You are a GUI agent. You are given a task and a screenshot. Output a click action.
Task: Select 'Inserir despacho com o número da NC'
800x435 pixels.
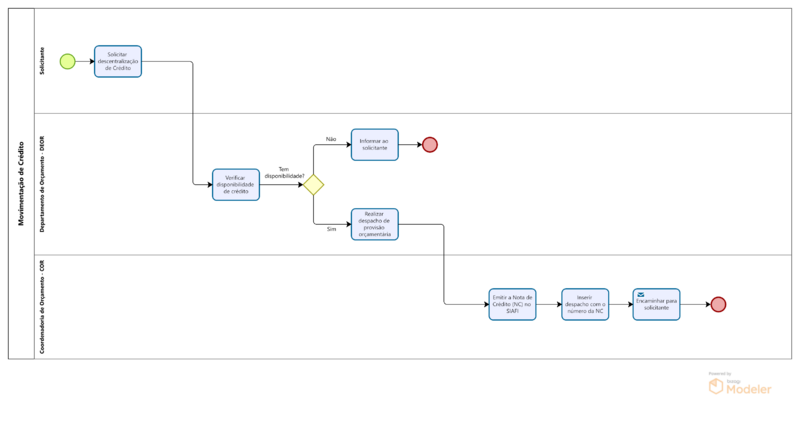pyautogui.click(x=585, y=304)
